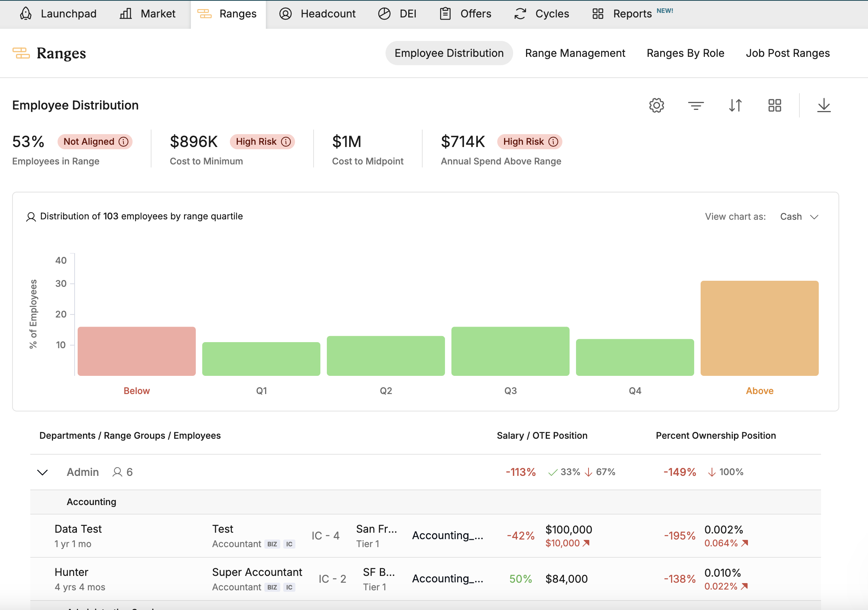The height and width of the screenshot is (610, 868).
Task: Download the employee distribution data
Action: coord(824,105)
